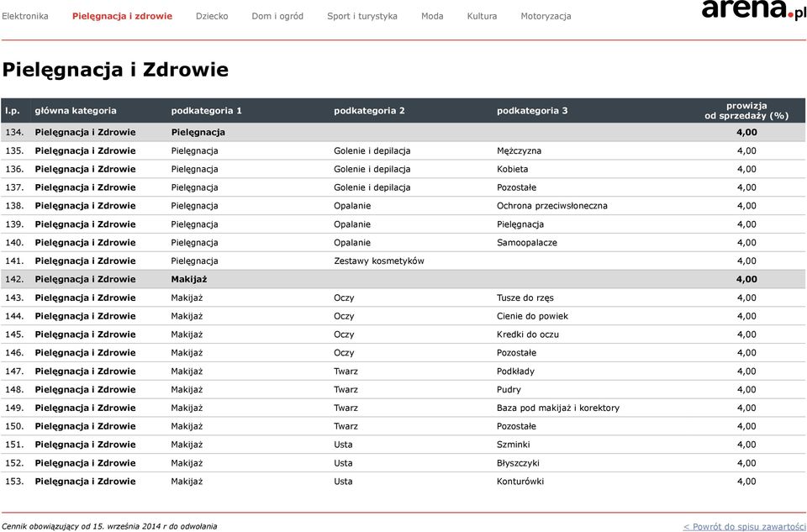Select bold Pielęgnacja in row 134
The image size is (807, 532).
tap(198, 132)
